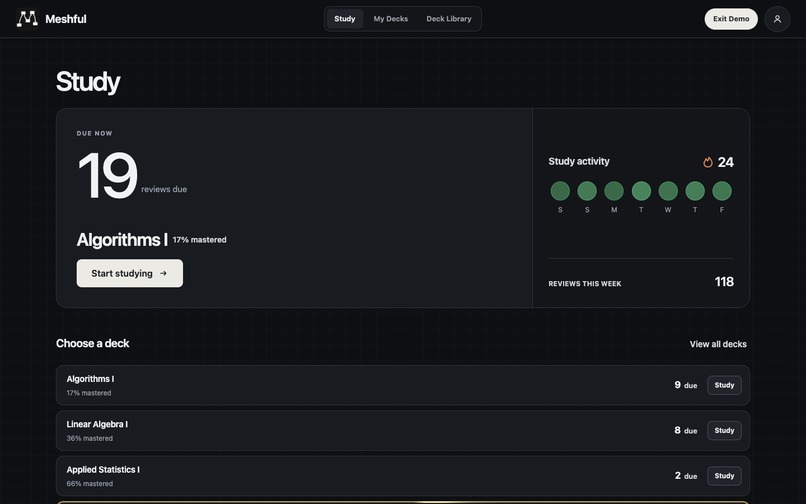Click the Sunday activity dot
Image resolution: width=806 pixels, height=504 pixels.
tap(587, 191)
